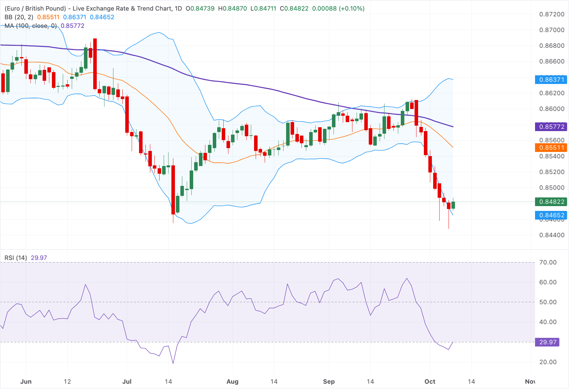Click the 0.84400 price axis label
The width and height of the screenshot is (569, 392).
click(552, 235)
